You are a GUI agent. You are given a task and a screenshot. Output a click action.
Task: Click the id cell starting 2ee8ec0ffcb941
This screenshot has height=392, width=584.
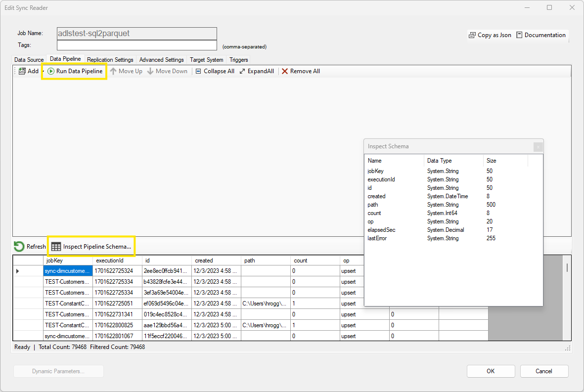[x=167, y=271]
